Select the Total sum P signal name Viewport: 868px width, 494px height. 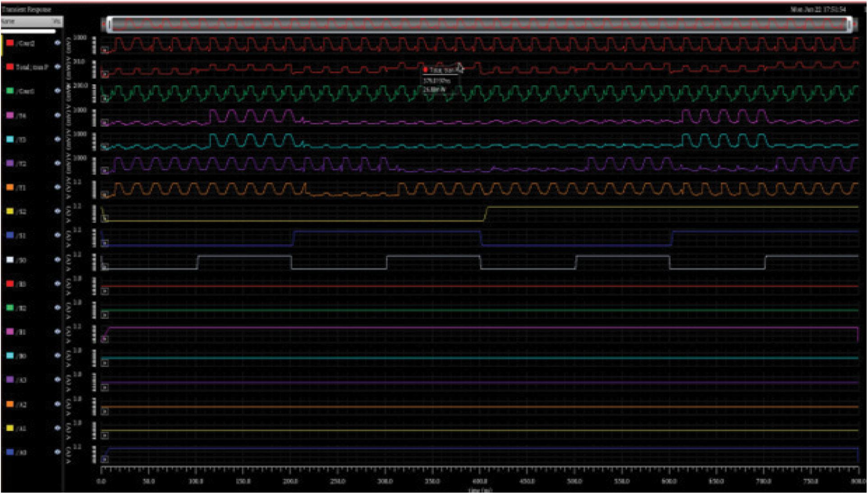click(x=32, y=67)
